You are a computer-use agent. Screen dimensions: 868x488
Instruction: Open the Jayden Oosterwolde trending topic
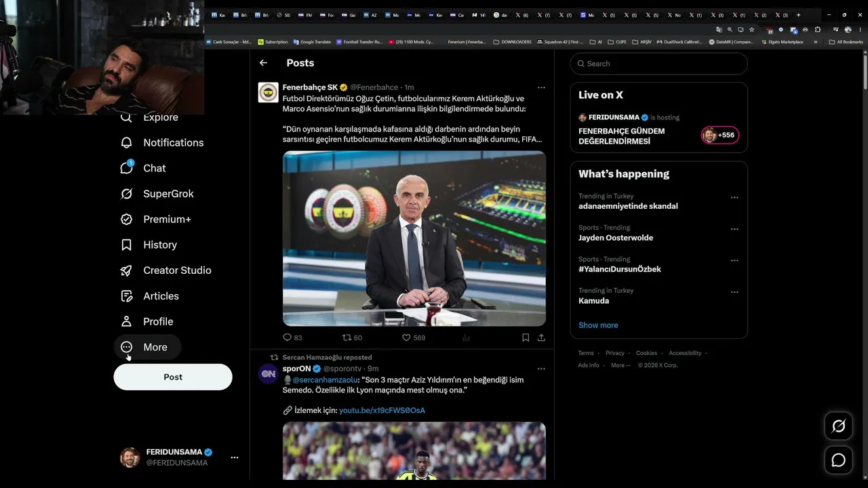pyautogui.click(x=616, y=238)
